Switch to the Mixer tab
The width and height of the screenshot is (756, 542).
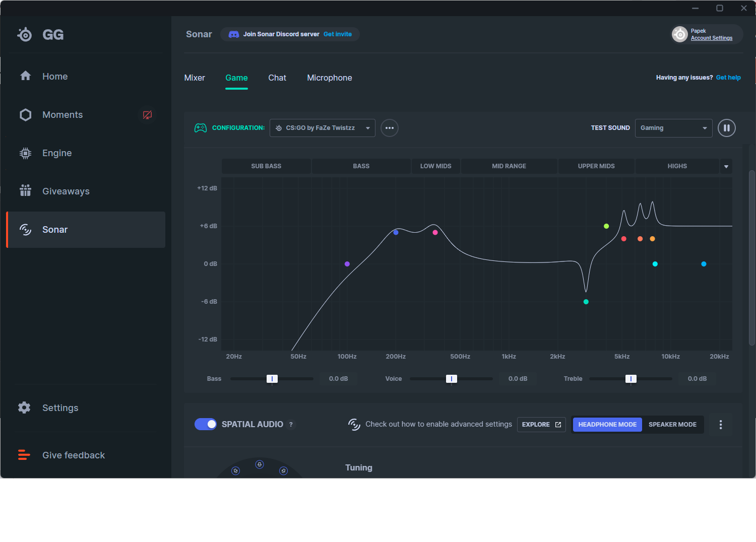(x=195, y=78)
